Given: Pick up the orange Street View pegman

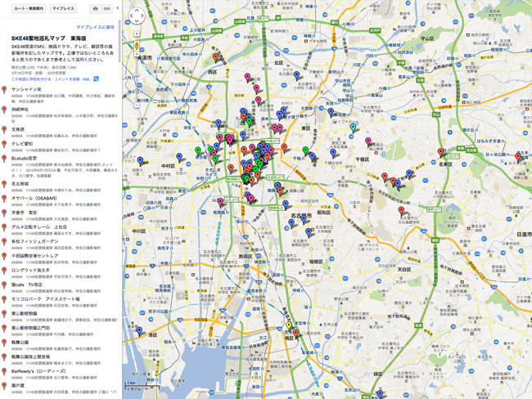Looking at the screenshot, I should [137, 46].
